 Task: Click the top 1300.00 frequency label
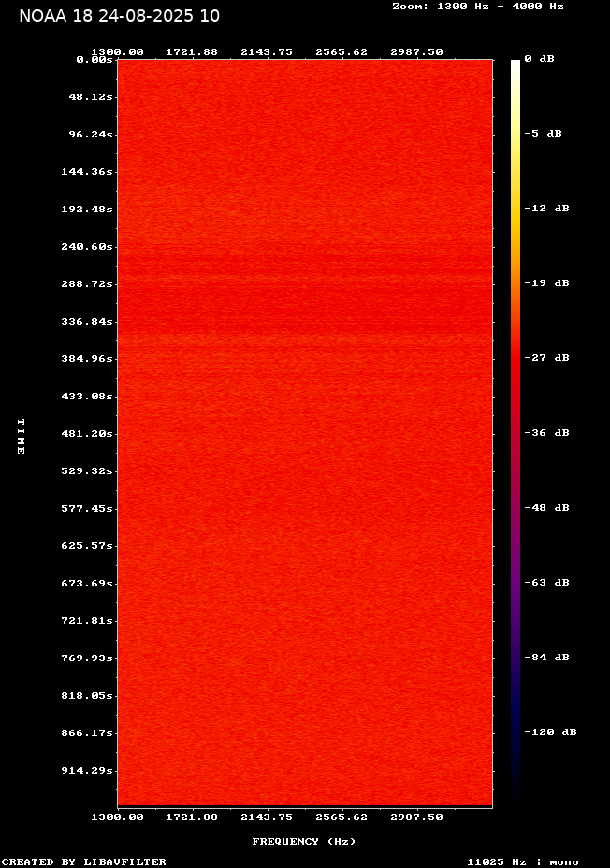click(x=117, y=51)
